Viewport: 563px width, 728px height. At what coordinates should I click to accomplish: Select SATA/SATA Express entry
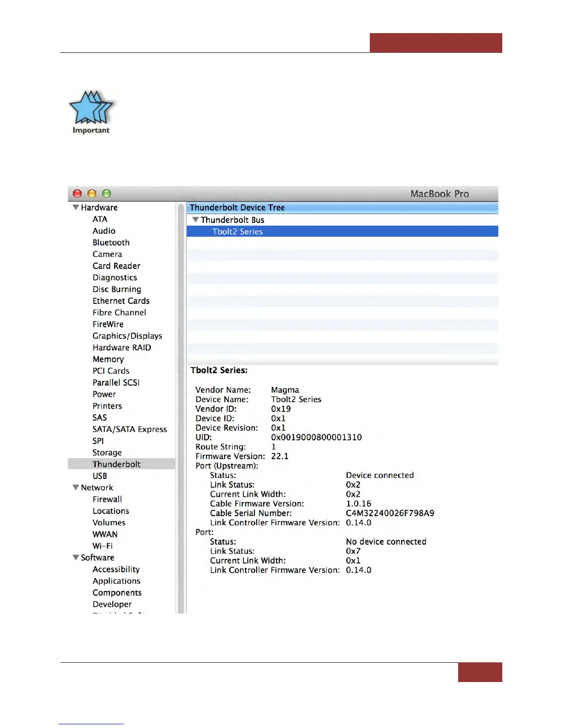pos(130,429)
